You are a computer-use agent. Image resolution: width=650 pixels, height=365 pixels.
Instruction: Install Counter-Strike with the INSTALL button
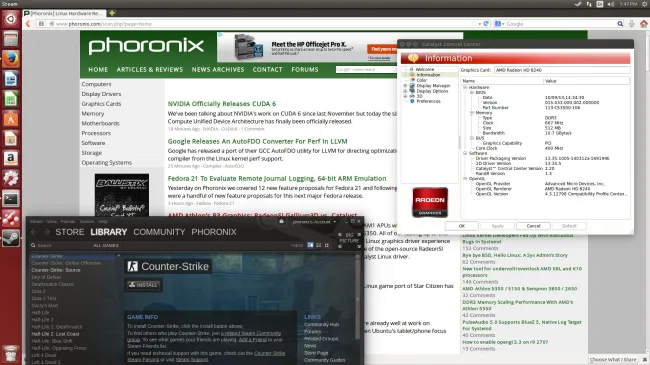tap(143, 285)
